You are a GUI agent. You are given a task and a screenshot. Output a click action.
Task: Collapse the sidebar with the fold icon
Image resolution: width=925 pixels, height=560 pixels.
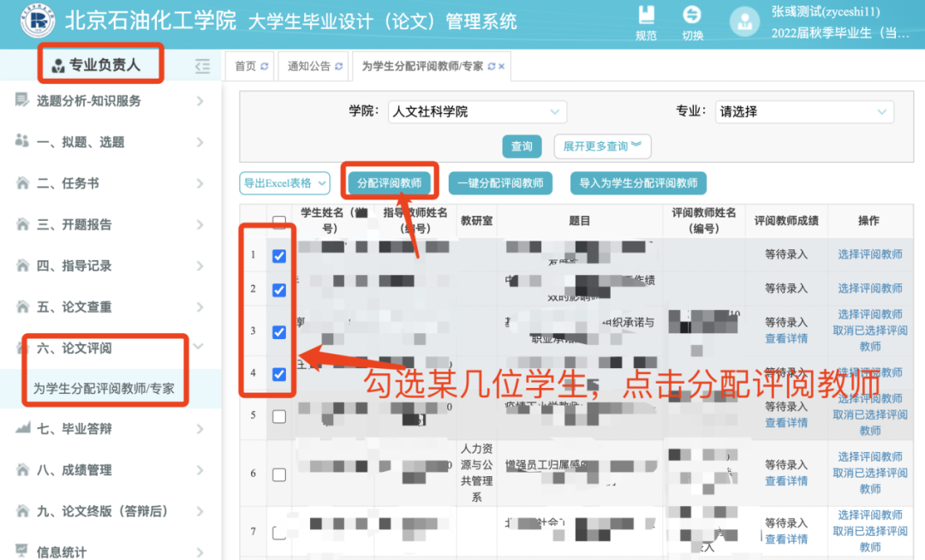202,66
